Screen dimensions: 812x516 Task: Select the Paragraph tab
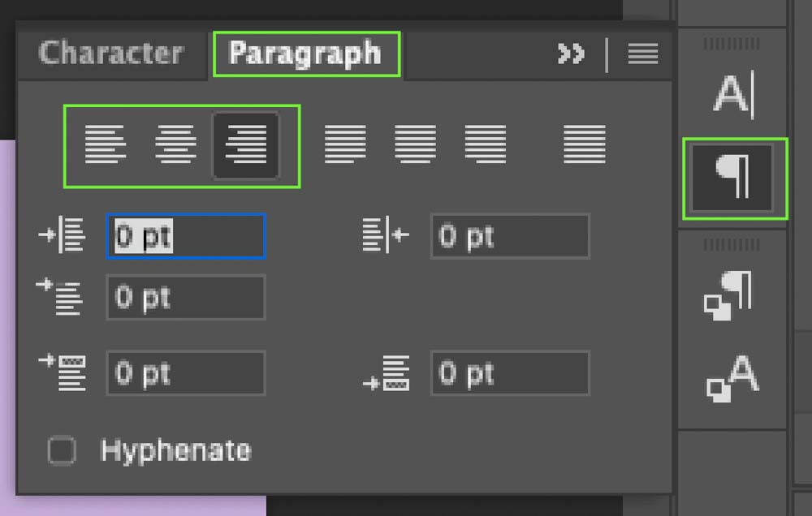pyautogui.click(x=305, y=54)
